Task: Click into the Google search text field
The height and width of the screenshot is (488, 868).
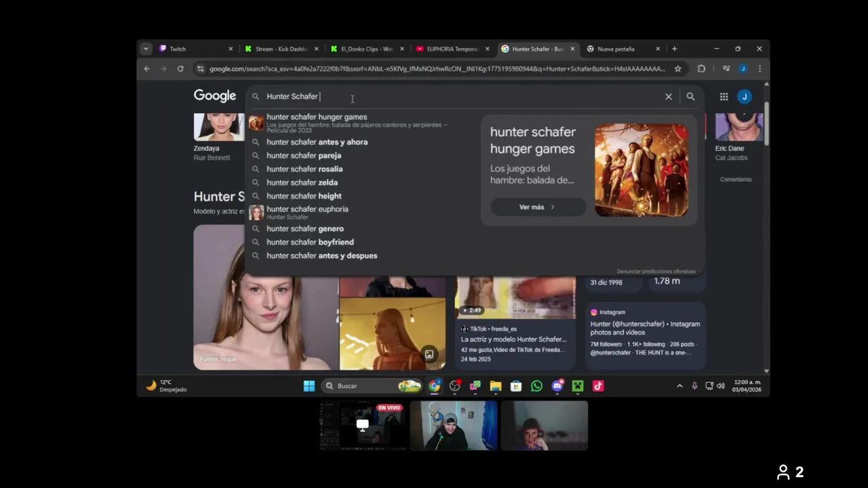Action: 461,96
